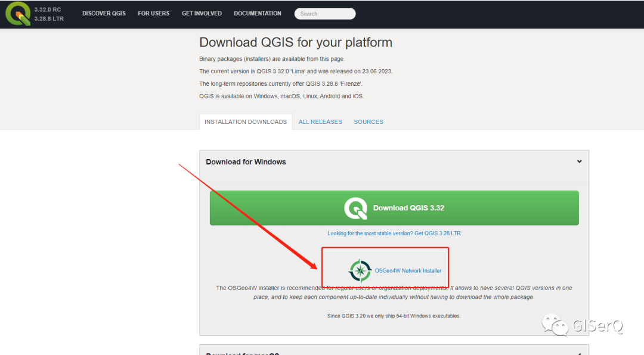Open the For Users menu

pos(154,14)
